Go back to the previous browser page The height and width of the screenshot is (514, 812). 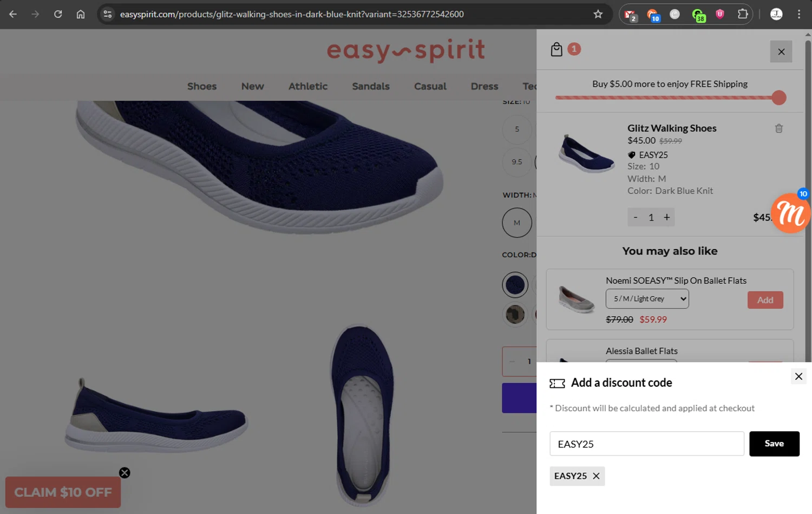coord(13,14)
